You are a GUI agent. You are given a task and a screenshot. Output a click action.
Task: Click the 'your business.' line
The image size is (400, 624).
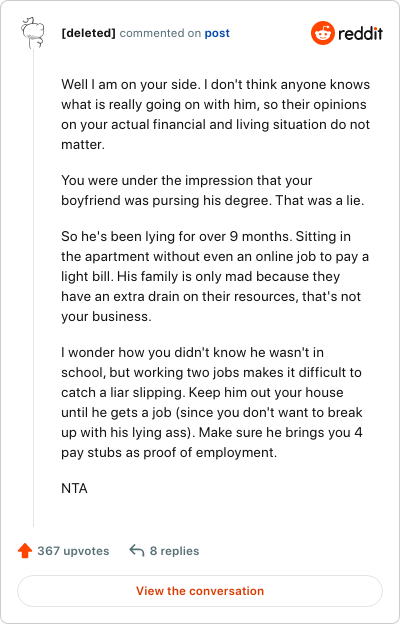(x=106, y=317)
